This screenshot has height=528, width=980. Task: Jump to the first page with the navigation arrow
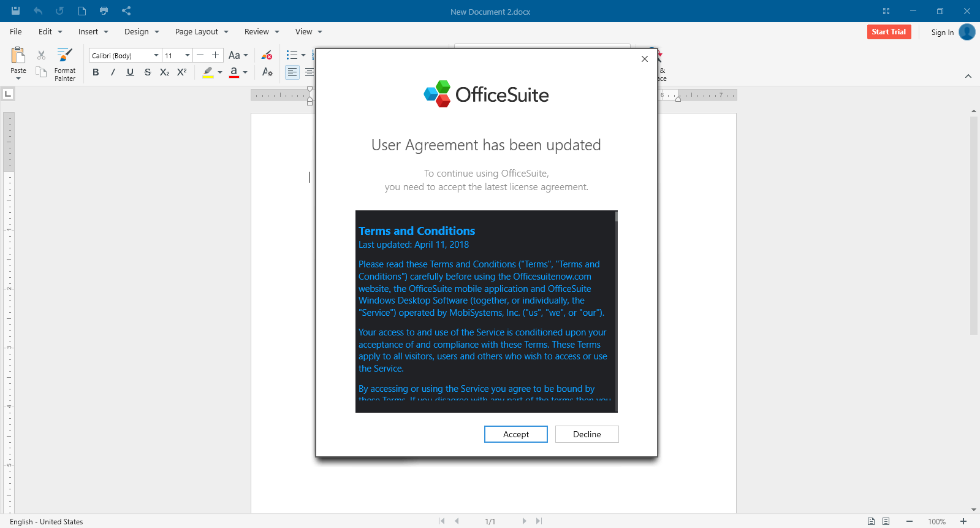click(441, 521)
